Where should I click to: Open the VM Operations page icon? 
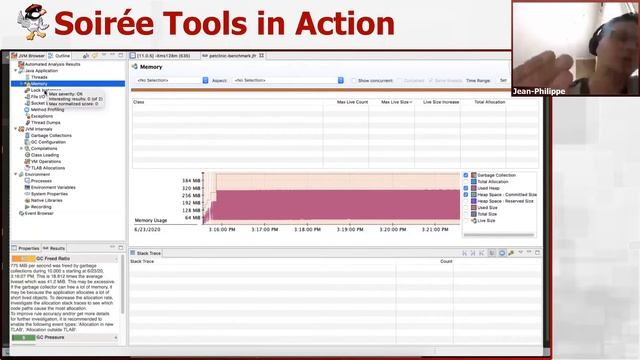pos(27,162)
